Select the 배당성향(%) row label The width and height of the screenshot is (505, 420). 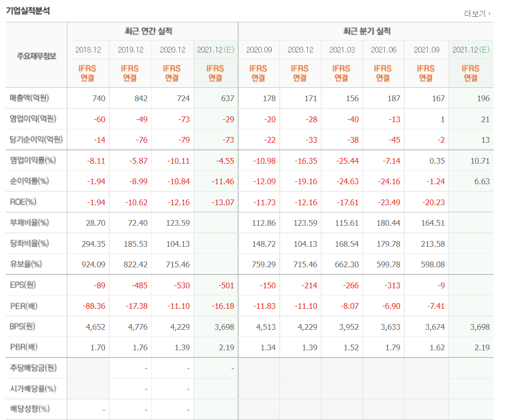point(30,409)
